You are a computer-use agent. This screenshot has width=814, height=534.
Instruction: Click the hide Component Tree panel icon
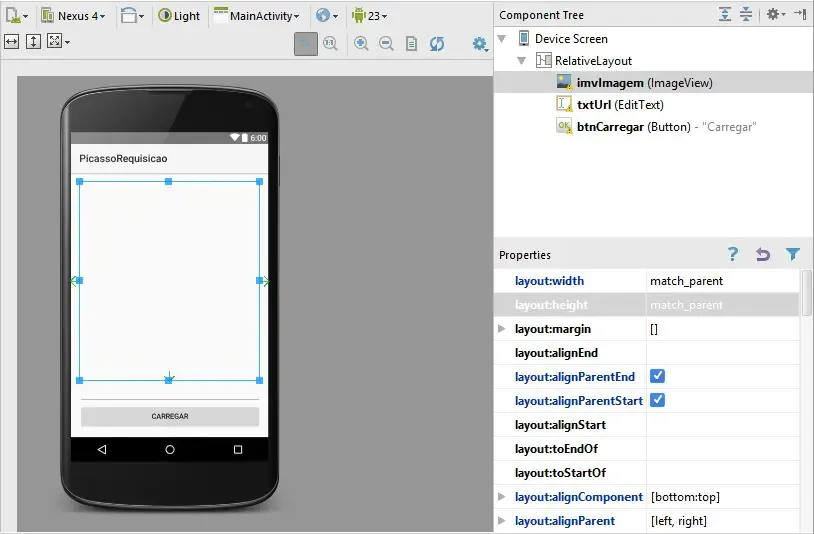click(x=800, y=14)
